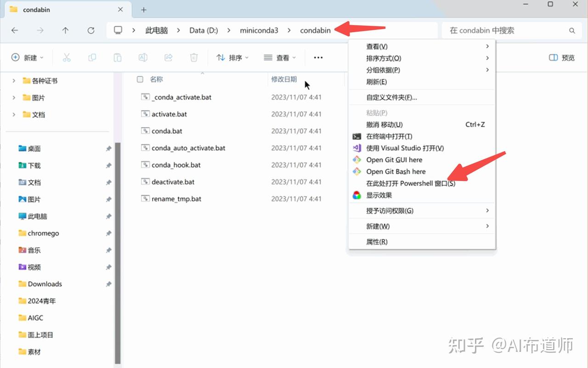Click the Cut icon in the toolbar

(67, 57)
